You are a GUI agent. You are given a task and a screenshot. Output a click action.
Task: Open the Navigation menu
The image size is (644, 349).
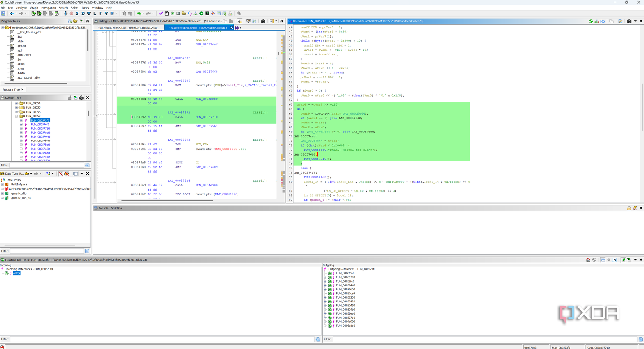48,8
